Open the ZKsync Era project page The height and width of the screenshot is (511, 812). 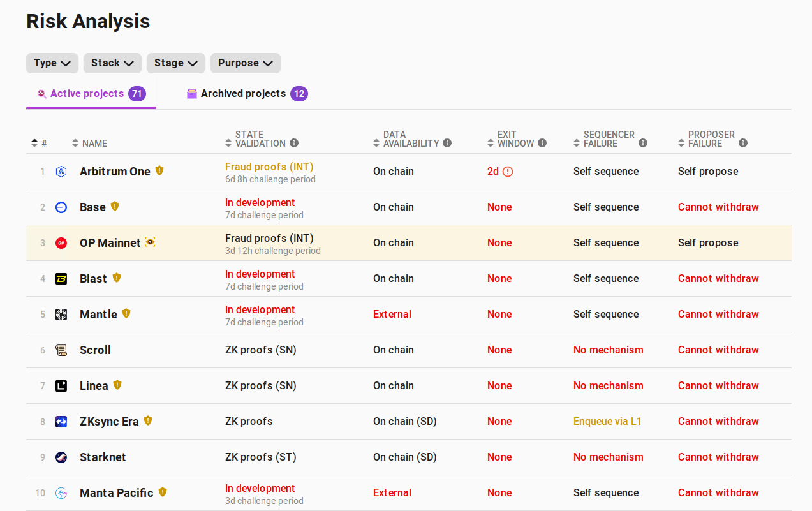point(109,422)
